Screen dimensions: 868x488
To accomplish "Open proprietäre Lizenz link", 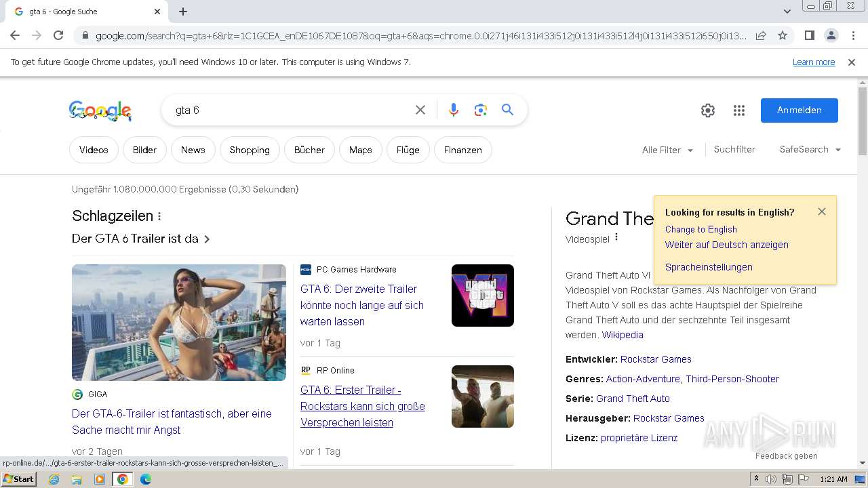I will click(639, 438).
